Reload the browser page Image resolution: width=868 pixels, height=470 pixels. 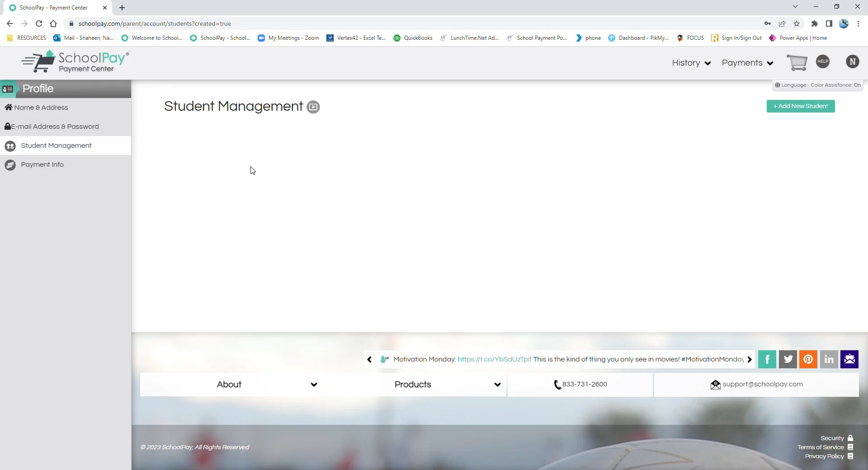point(39,23)
